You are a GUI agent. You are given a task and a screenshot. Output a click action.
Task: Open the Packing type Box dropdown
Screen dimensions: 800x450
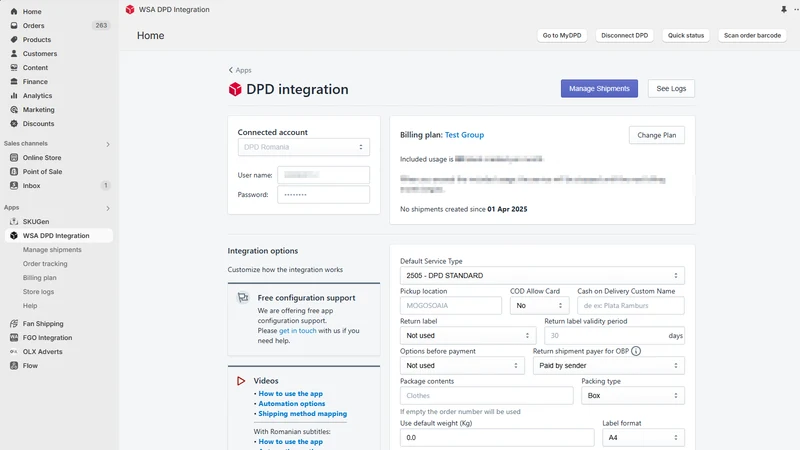pos(633,395)
